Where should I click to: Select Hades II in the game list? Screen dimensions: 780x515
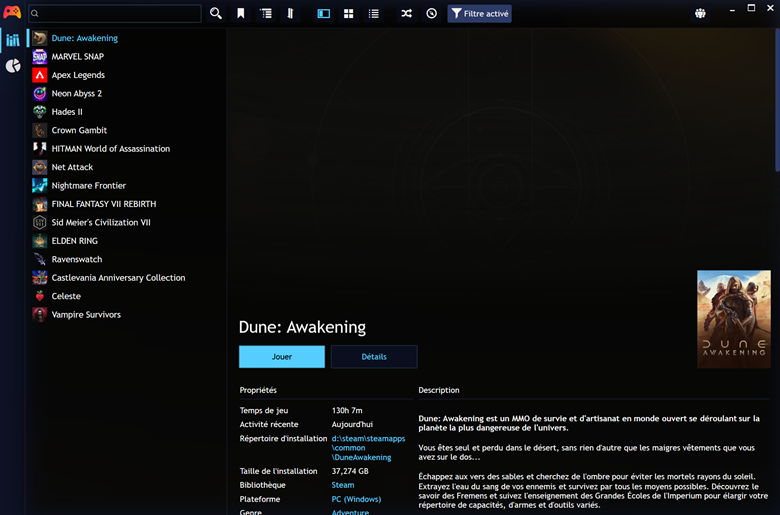coord(67,112)
